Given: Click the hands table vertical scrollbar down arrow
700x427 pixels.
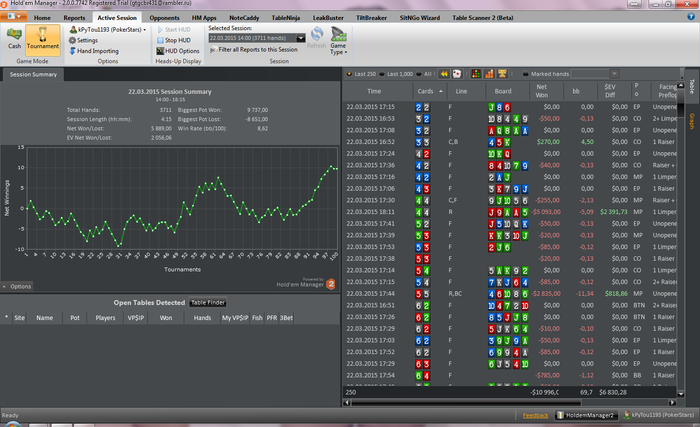Looking at the screenshot, I should click(681, 394).
